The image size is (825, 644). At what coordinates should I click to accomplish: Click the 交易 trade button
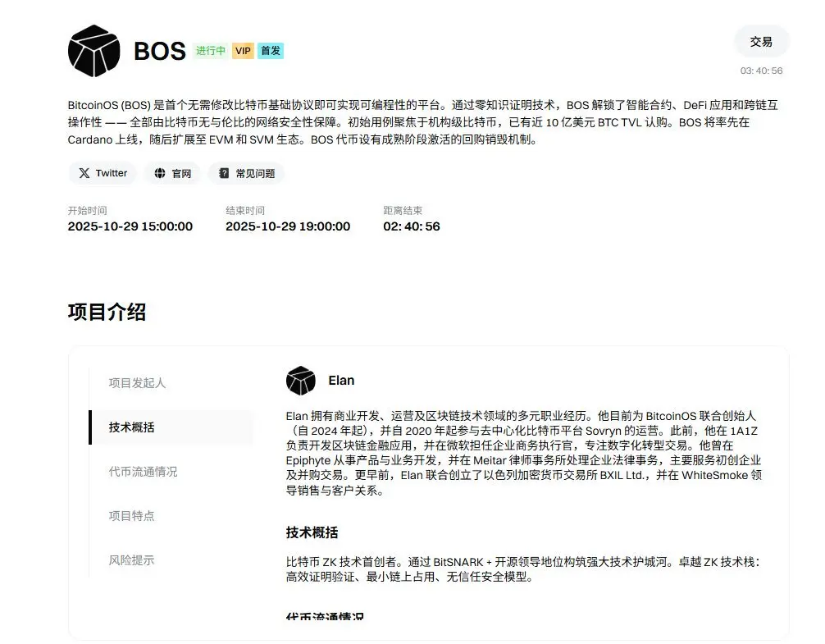[761, 42]
